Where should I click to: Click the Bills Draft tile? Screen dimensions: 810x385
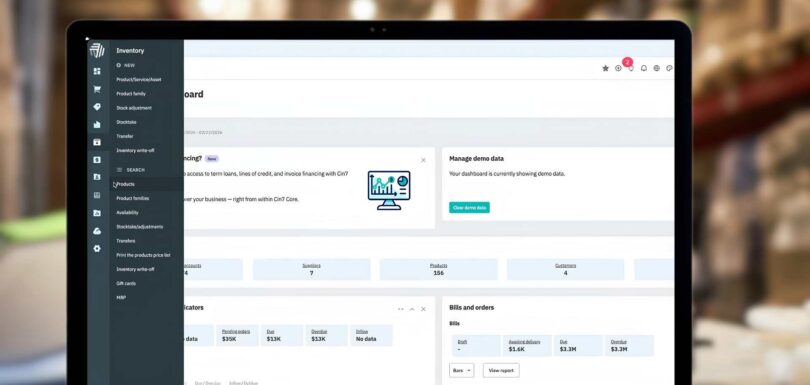pos(476,346)
